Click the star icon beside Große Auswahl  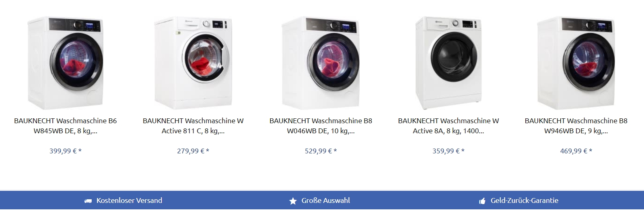pyautogui.click(x=293, y=201)
